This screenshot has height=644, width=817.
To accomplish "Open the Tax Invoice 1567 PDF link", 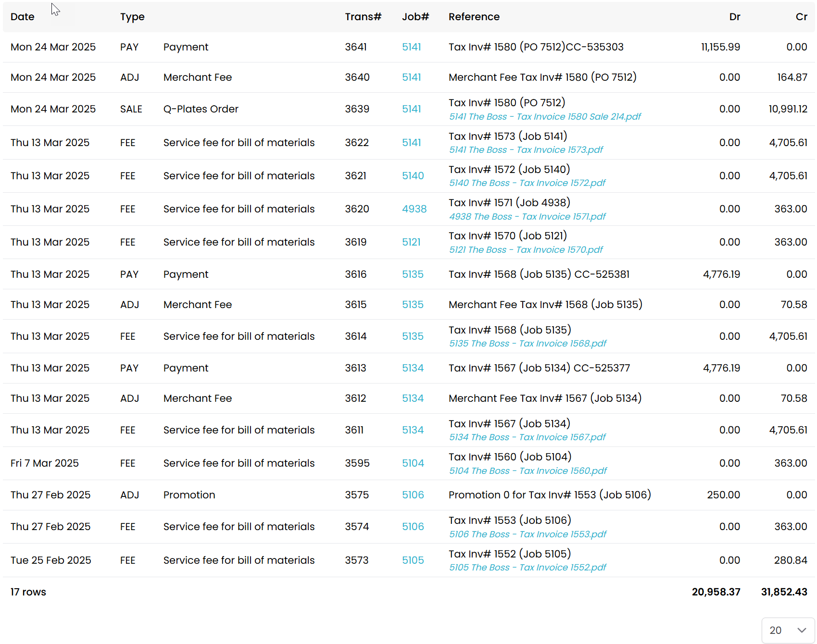I will (x=527, y=437).
